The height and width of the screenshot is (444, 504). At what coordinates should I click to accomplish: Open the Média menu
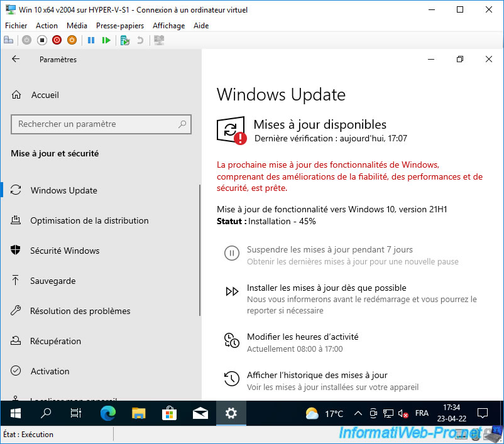point(77,26)
